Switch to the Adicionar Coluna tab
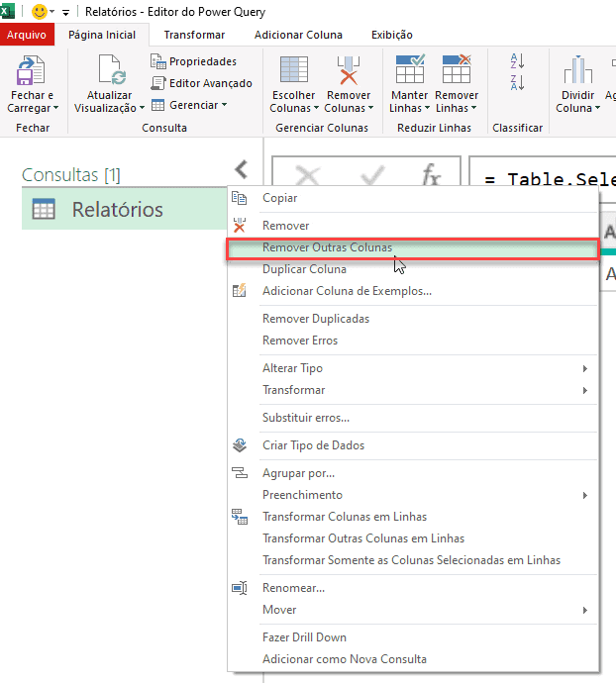The height and width of the screenshot is (683, 616). 298,35
